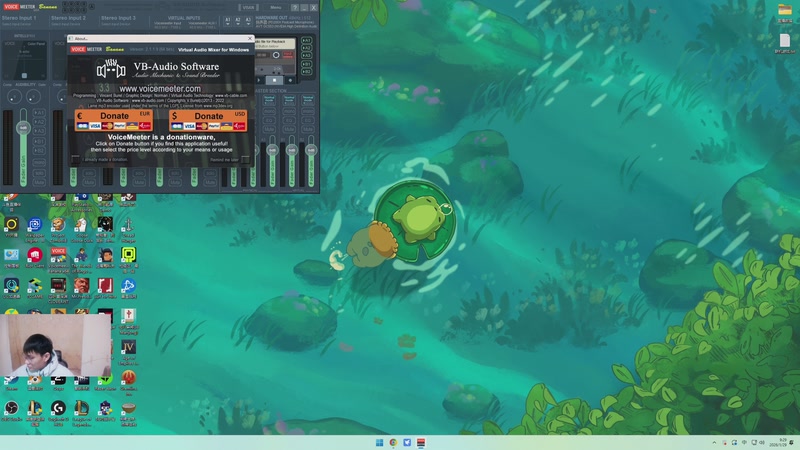
Task: Toggle A3 routing on Stereo Input 1 strip
Action: [39, 131]
